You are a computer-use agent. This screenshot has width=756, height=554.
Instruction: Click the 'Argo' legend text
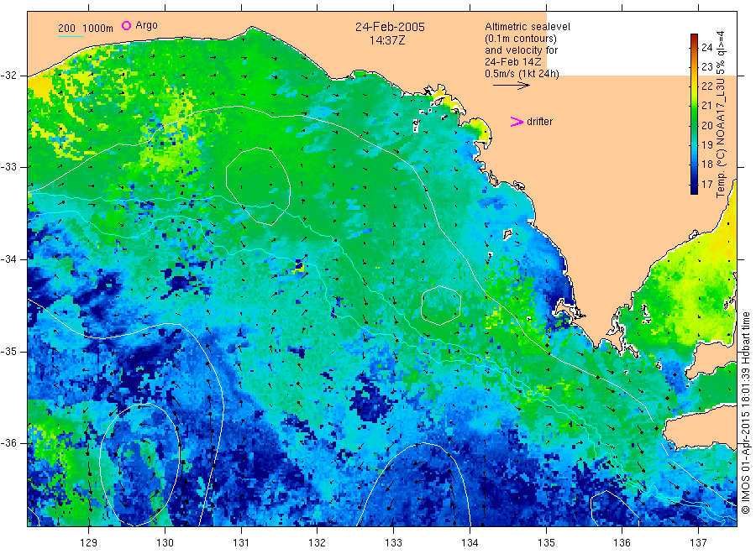[x=146, y=25]
